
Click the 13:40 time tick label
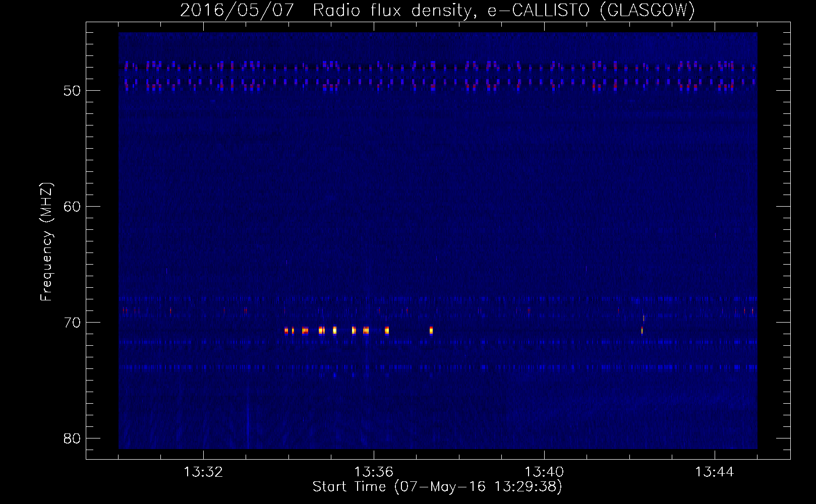pos(544,472)
